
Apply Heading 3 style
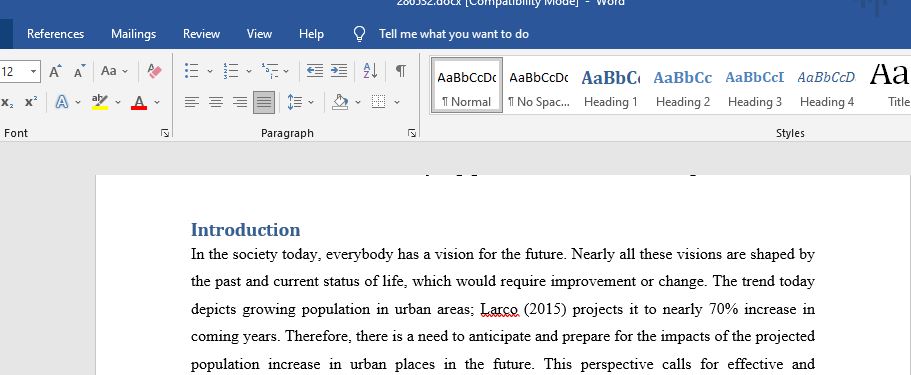point(755,85)
